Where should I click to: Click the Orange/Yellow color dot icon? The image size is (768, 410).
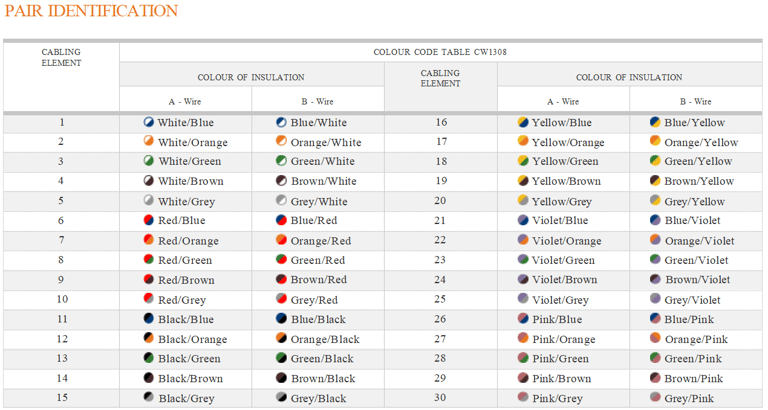click(x=655, y=141)
